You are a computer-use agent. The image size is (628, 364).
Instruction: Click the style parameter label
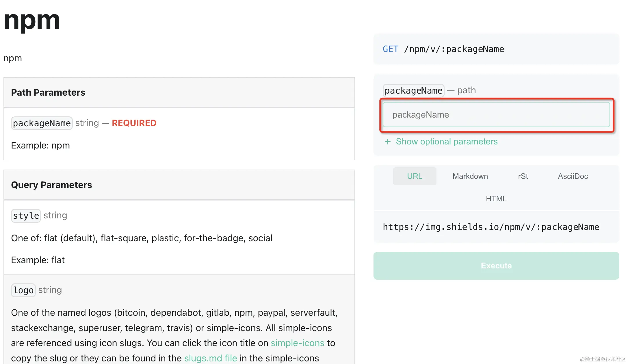click(x=26, y=216)
